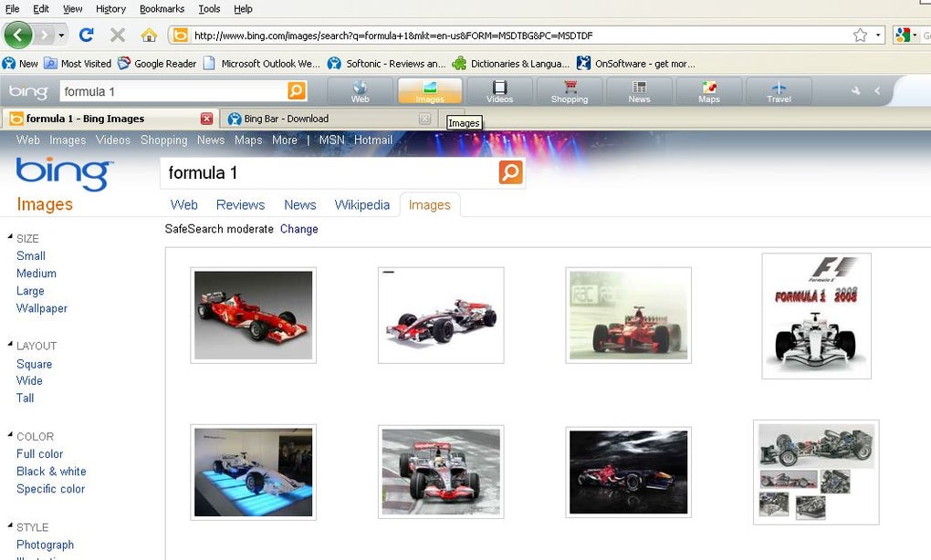Switch to the Wikipedia results tab
The height and width of the screenshot is (560, 931).
coord(362,204)
